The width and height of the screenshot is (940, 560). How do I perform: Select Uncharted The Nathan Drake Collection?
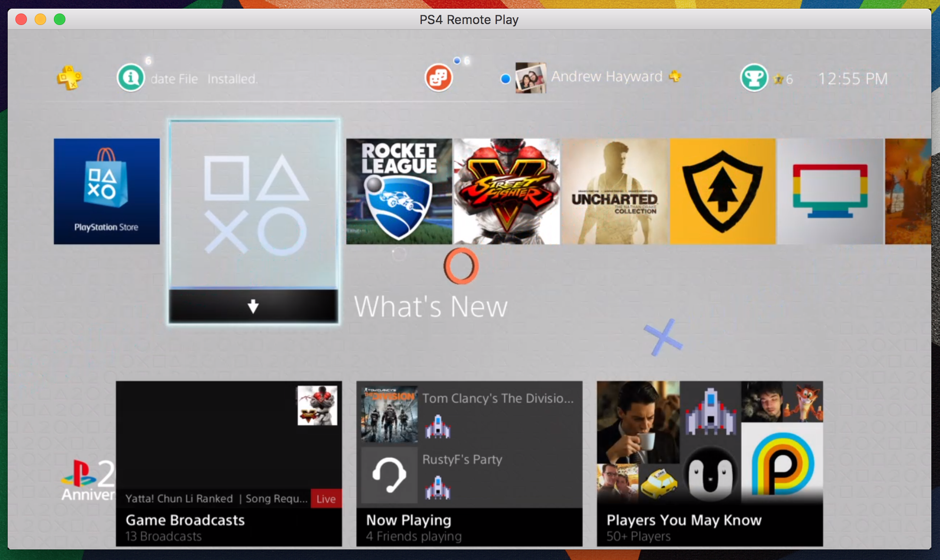613,190
